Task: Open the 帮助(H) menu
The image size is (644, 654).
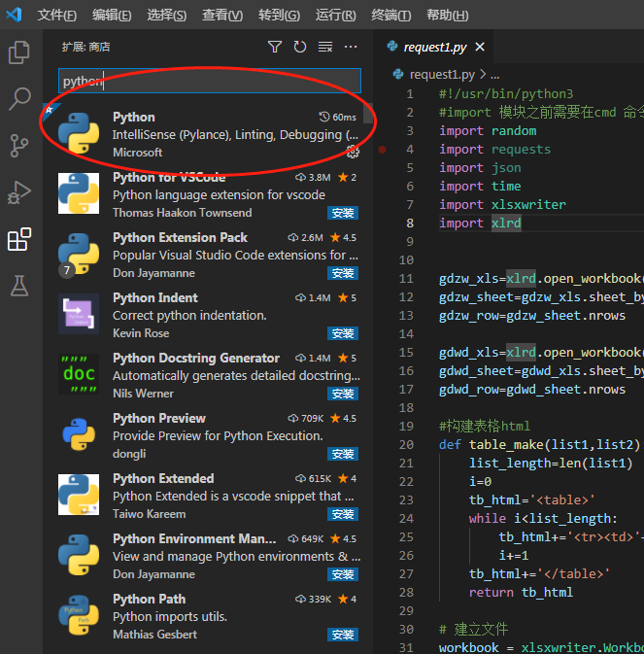Action: click(447, 15)
